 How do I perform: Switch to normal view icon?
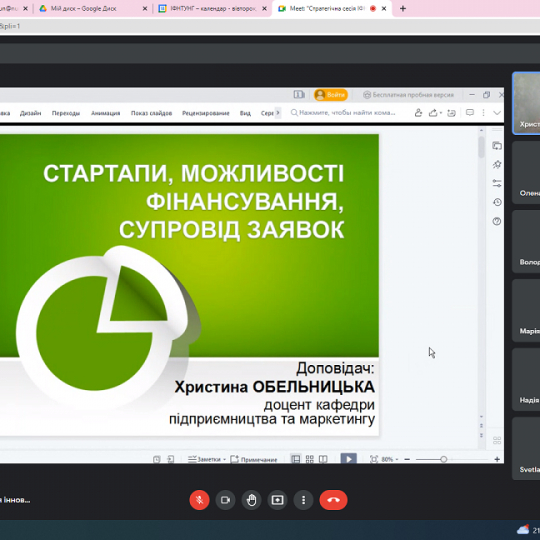click(x=295, y=459)
